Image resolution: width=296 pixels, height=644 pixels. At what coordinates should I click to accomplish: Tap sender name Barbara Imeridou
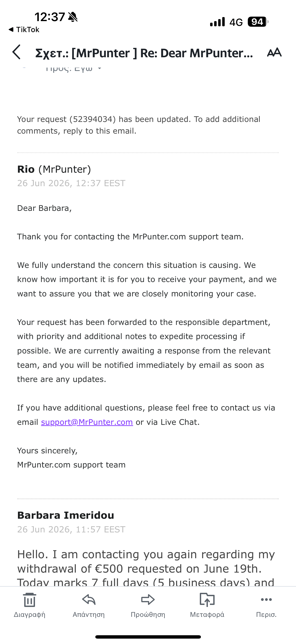tap(66, 515)
